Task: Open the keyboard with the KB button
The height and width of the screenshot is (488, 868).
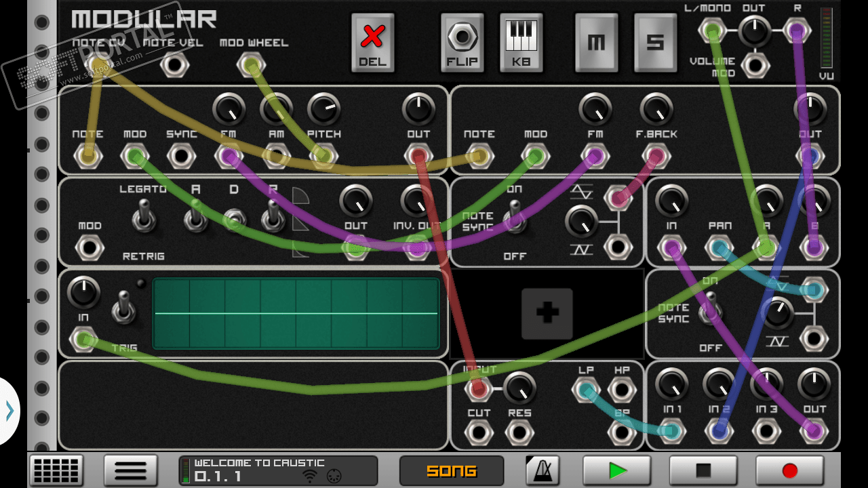Action: coord(521,42)
